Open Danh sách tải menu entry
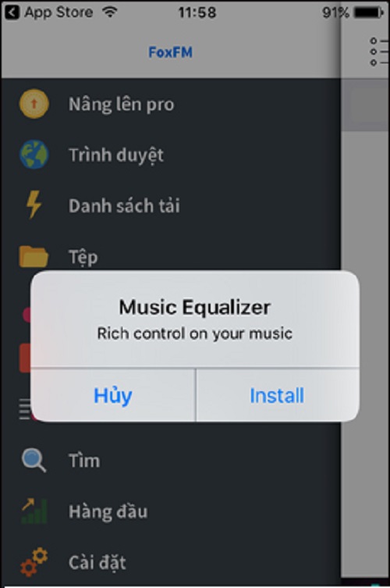 click(171, 205)
